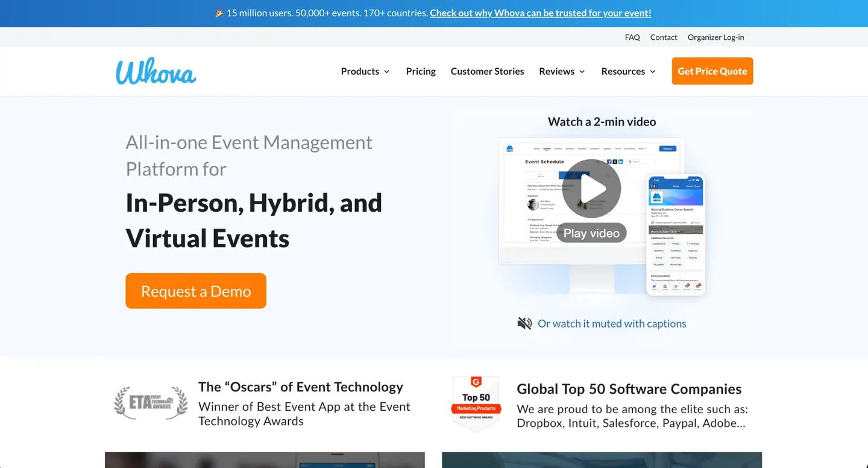Click the phone app mockup image
The height and width of the screenshot is (468, 868).
(x=676, y=235)
